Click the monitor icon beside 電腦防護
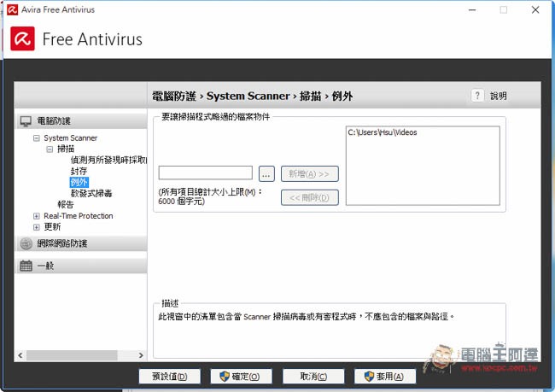Viewport: 555px width, 392px height. click(26, 121)
